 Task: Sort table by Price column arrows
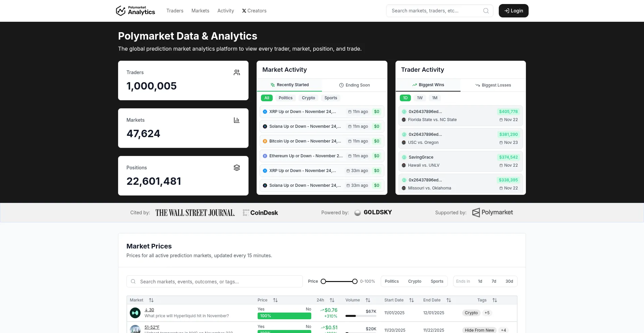coord(275,300)
